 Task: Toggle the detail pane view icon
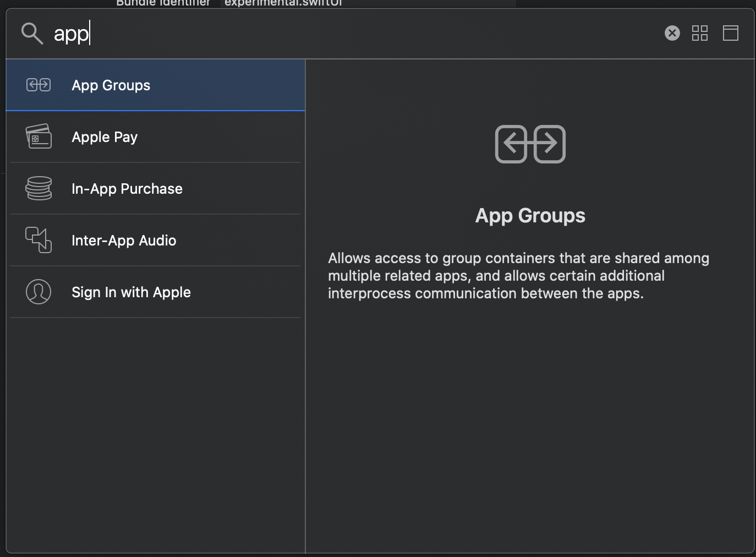click(x=730, y=33)
